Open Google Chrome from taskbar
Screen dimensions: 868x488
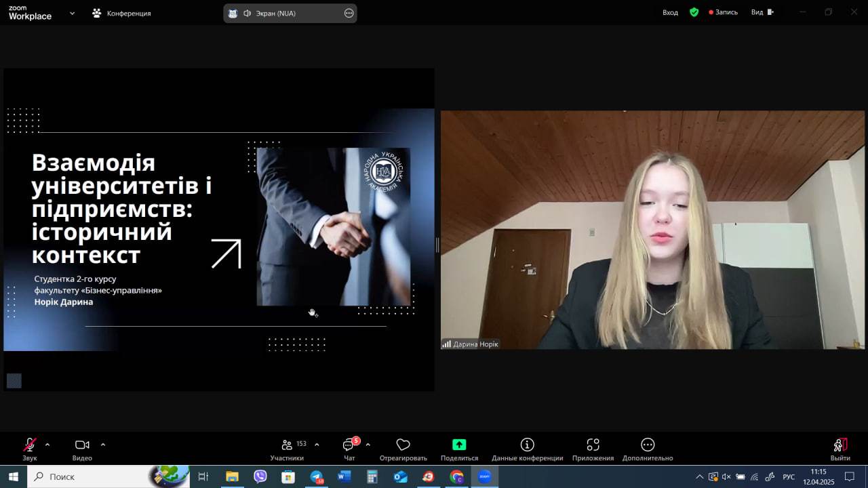(456, 476)
